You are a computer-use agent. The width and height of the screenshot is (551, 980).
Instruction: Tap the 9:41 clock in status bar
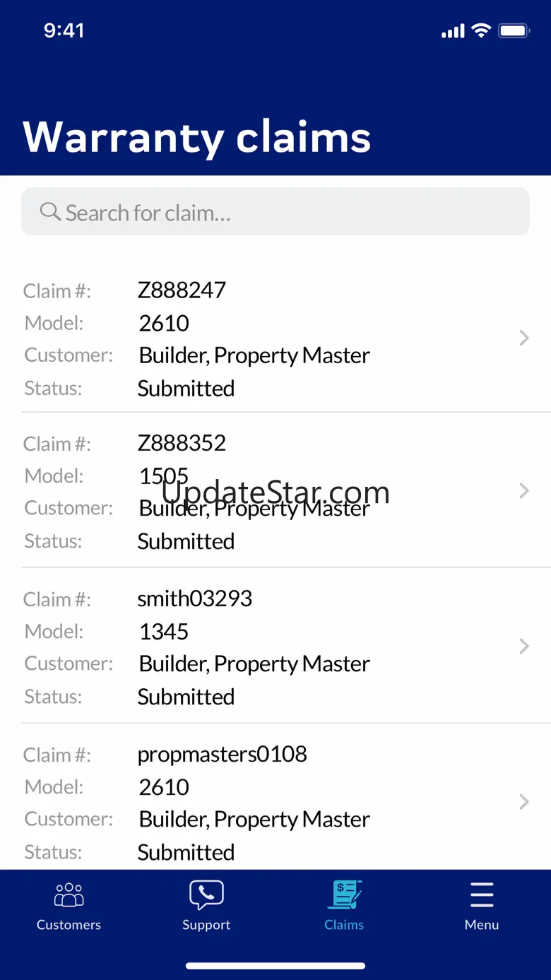click(x=64, y=30)
